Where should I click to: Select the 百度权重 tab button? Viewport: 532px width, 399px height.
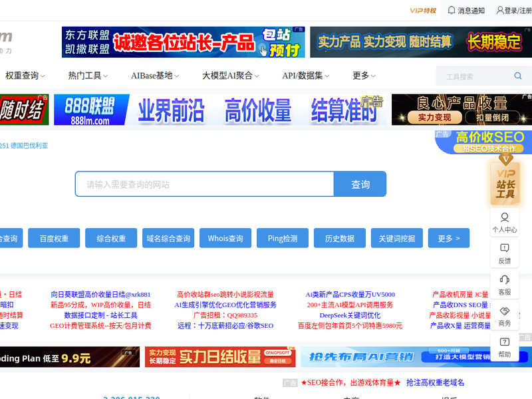54,238
